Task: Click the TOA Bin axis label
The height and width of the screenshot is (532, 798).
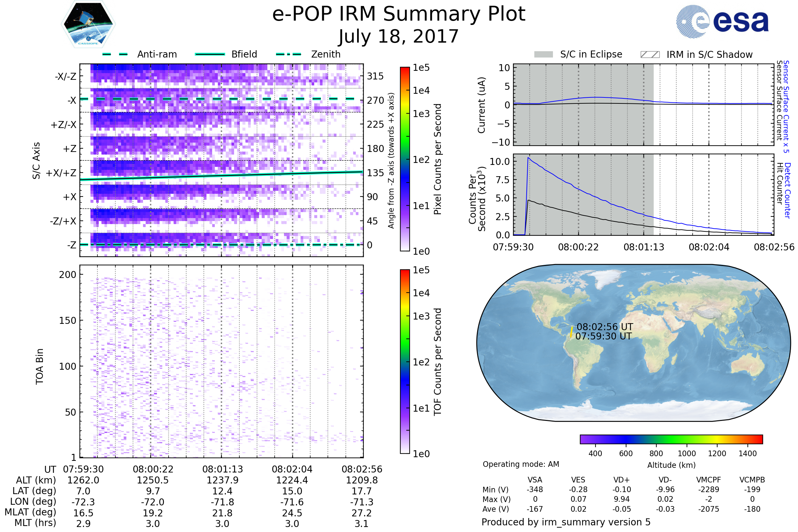Action: [40, 366]
